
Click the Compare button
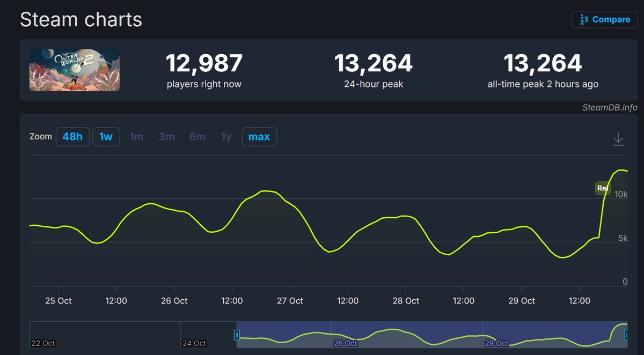(604, 19)
